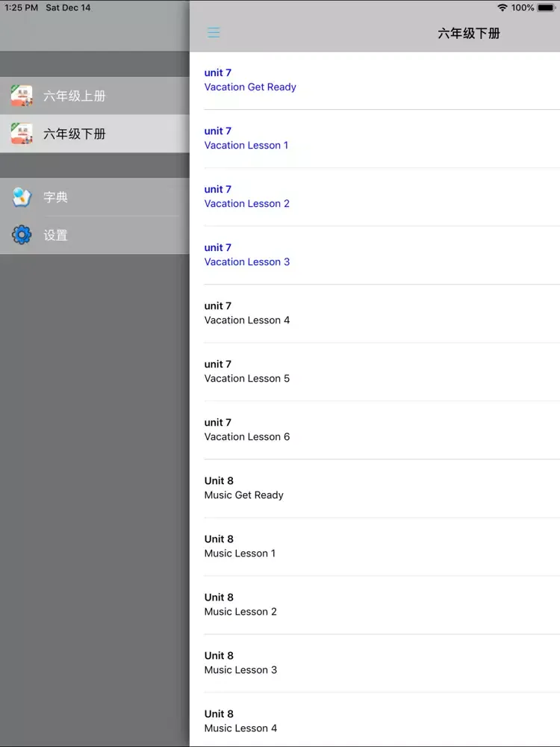Open unit 7 Vacation Lesson 6

click(x=375, y=430)
